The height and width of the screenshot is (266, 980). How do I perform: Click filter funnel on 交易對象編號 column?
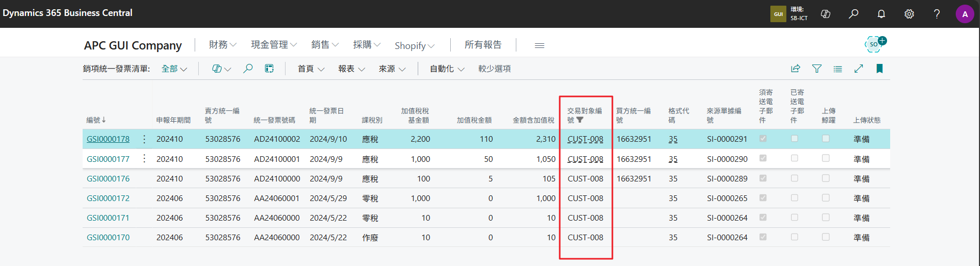(580, 120)
